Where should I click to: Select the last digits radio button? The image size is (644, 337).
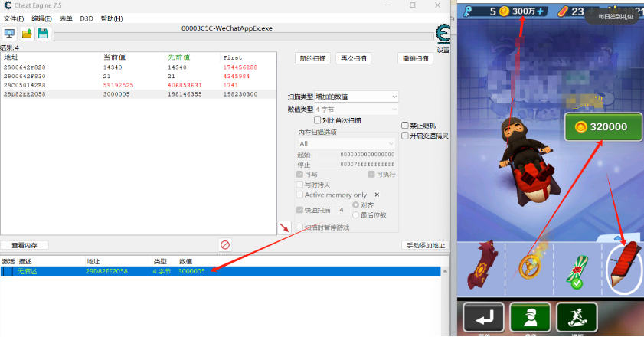(x=355, y=215)
